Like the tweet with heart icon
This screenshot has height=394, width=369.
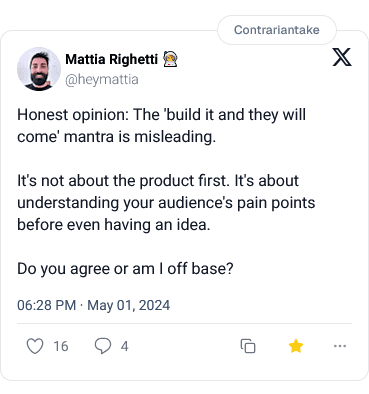[35, 346]
